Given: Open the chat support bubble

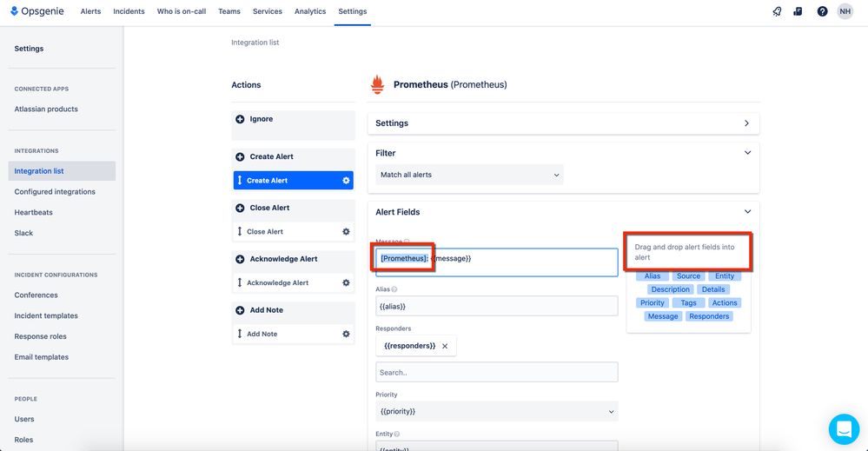Looking at the screenshot, I should click(844, 429).
